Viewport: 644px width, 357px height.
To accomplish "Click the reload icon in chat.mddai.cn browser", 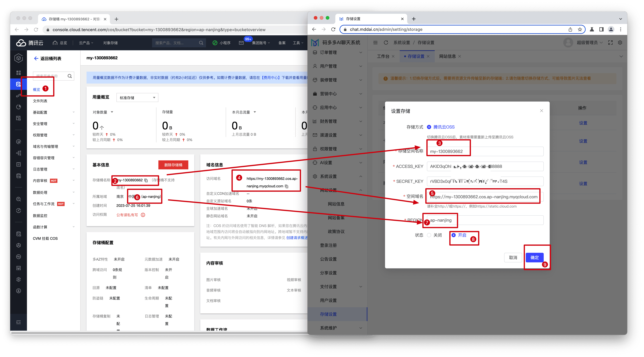I will [333, 29].
